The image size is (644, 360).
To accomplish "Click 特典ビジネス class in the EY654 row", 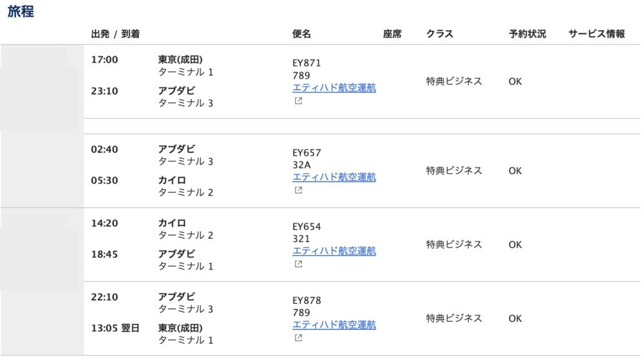I will [x=454, y=245].
